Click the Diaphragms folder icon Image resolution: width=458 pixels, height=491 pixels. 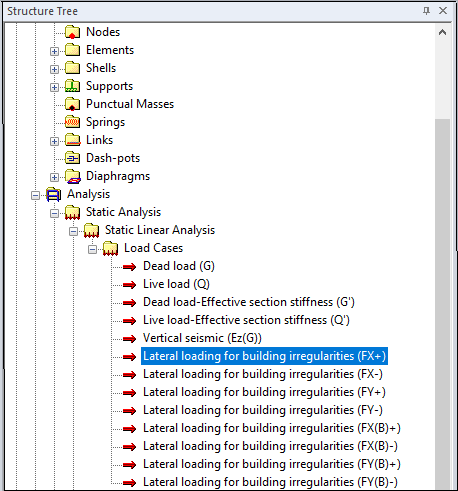tap(73, 176)
